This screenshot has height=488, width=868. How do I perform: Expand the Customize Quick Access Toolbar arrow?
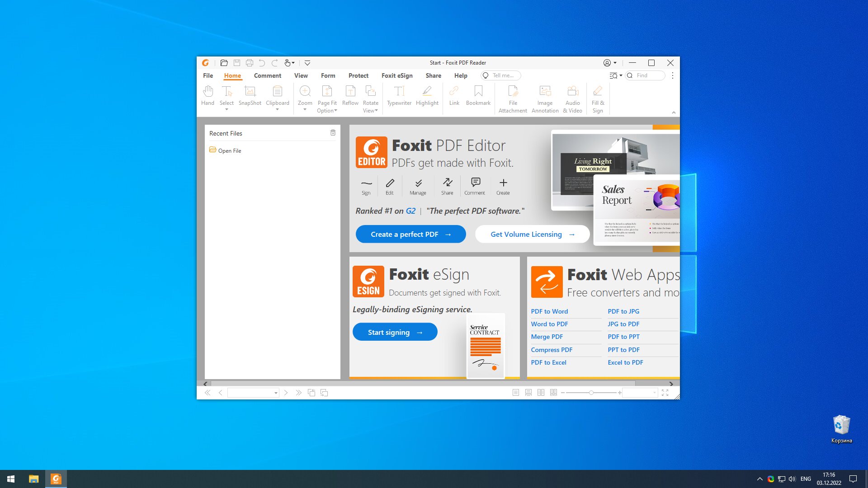pyautogui.click(x=307, y=63)
